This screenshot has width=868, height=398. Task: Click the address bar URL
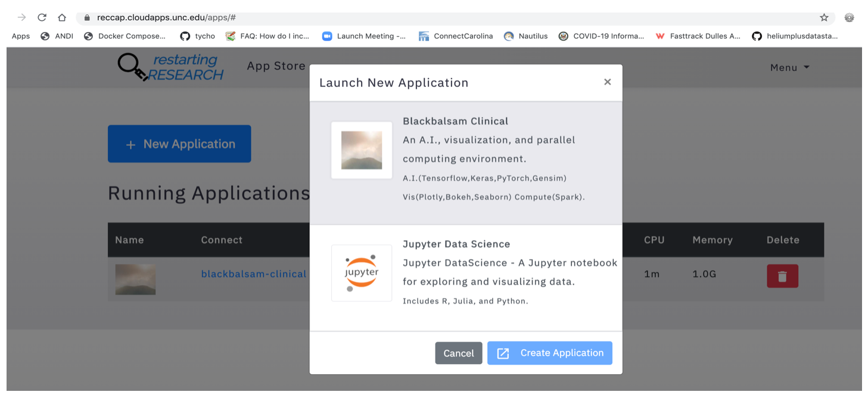(168, 17)
